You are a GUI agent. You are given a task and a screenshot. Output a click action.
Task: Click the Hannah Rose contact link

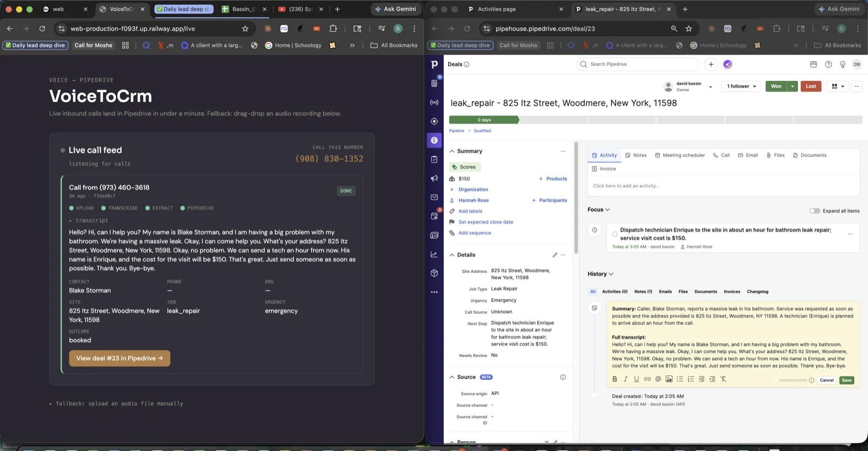[474, 200]
